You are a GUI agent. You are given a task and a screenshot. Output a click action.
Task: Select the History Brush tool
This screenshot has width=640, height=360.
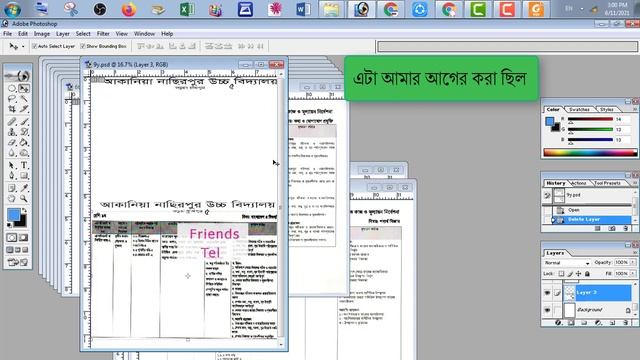click(24, 132)
